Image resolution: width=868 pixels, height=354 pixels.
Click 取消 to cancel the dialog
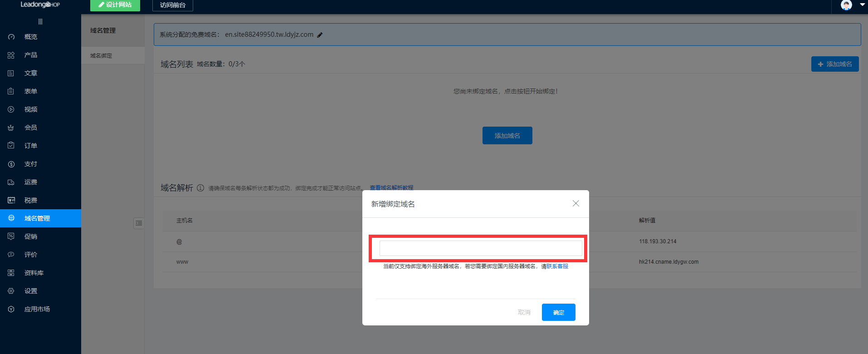pyautogui.click(x=524, y=312)
